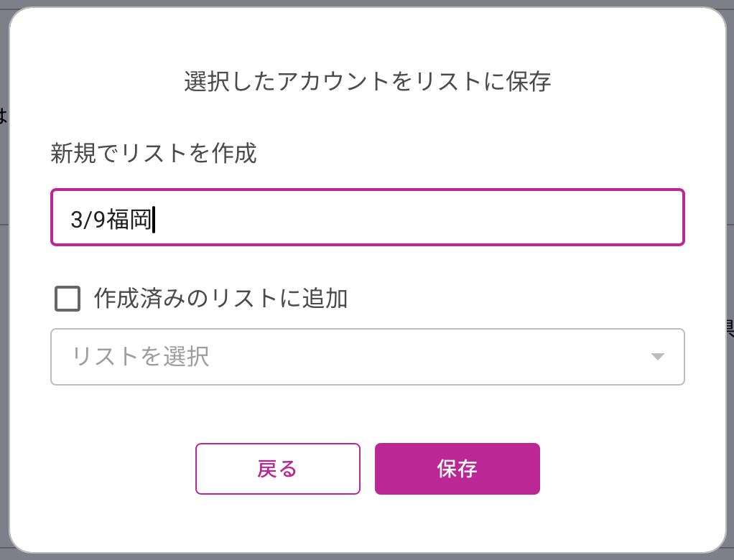Viewport: 734px width, 560px height.
Task: Click the dialog title 選択したアカウントをリストに保存
Action: [367, 81]
